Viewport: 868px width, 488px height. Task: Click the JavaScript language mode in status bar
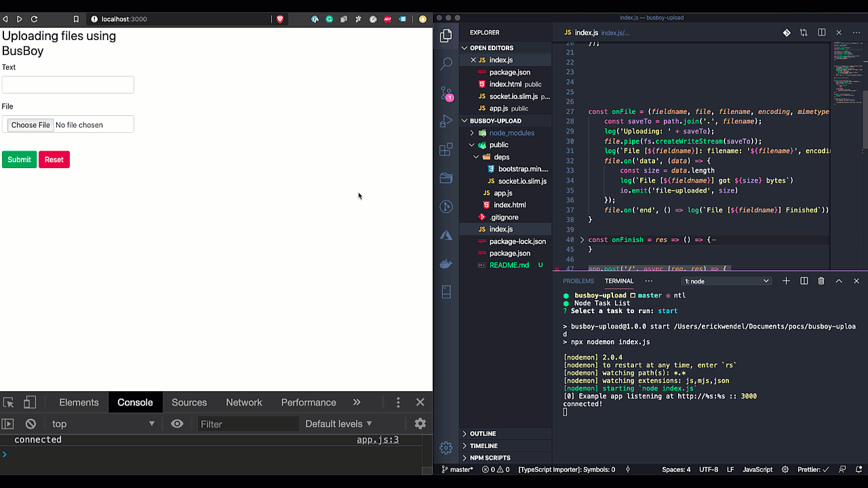(x=757, y=470)
